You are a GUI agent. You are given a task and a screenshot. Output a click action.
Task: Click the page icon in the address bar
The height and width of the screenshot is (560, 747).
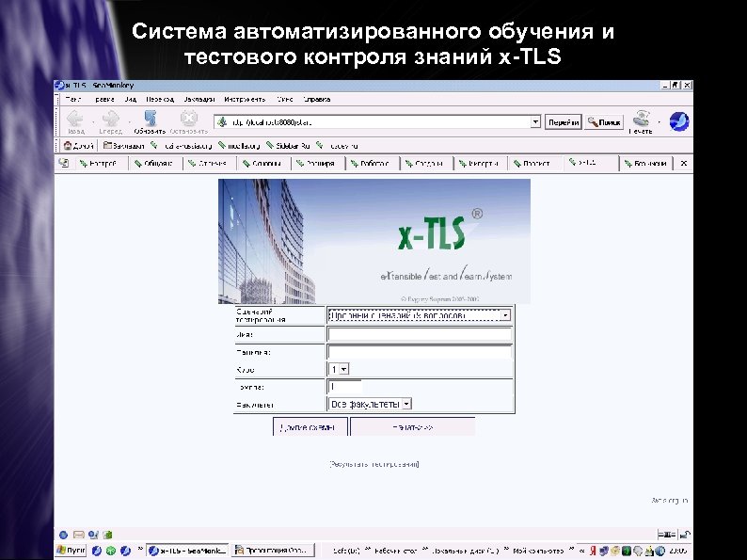222,122
